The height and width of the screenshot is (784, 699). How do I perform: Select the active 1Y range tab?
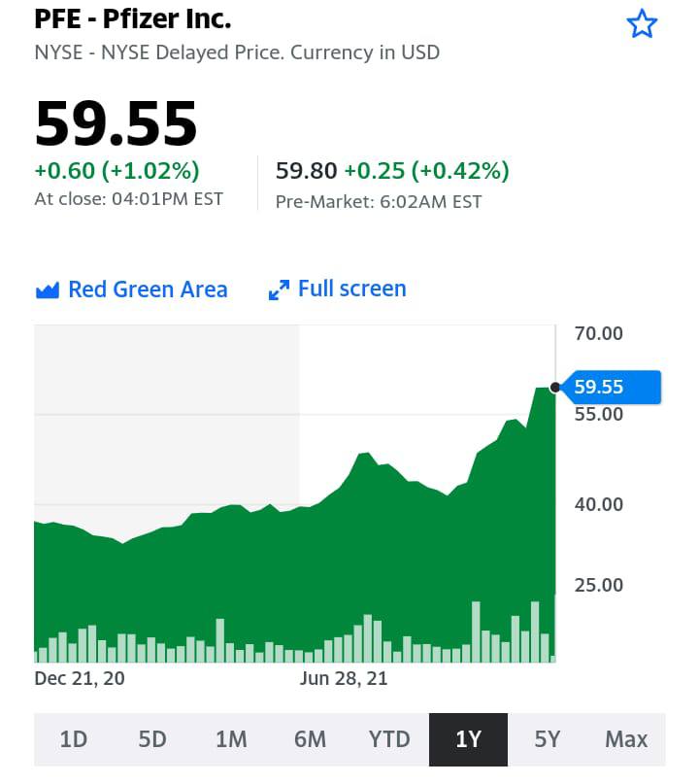tap(468, 739)
